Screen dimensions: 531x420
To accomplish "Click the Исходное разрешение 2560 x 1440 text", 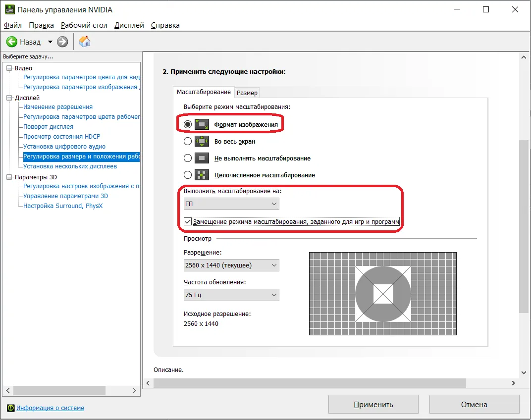I will click(x=201, y=324).
